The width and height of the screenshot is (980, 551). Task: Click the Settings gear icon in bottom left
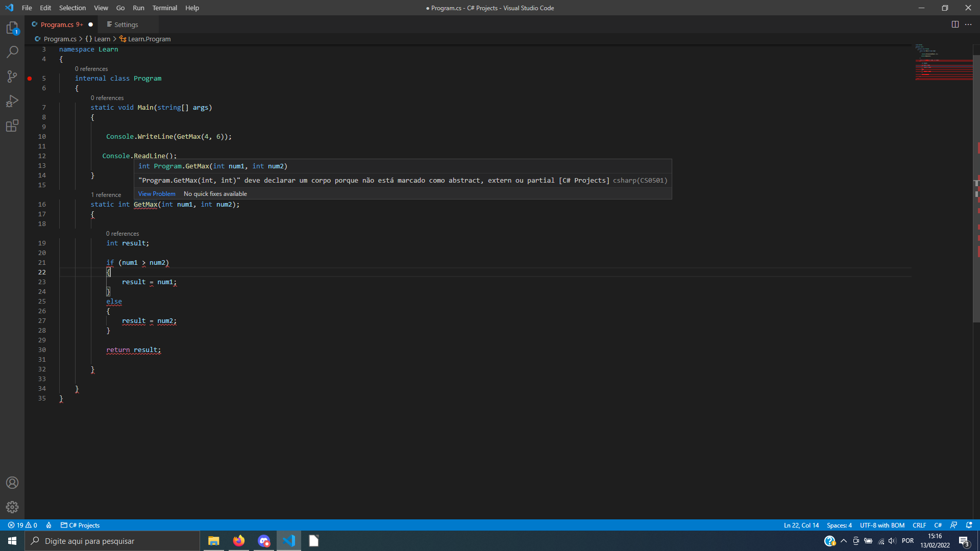click(x=12, y=507)
